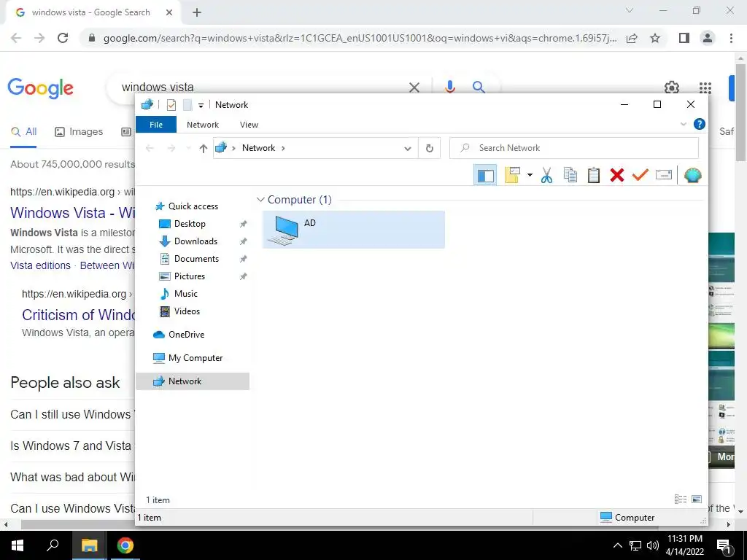Open Desktop in the navigation pane
Image resolution: width=747 pixels, height=560 pixels.
190,224
